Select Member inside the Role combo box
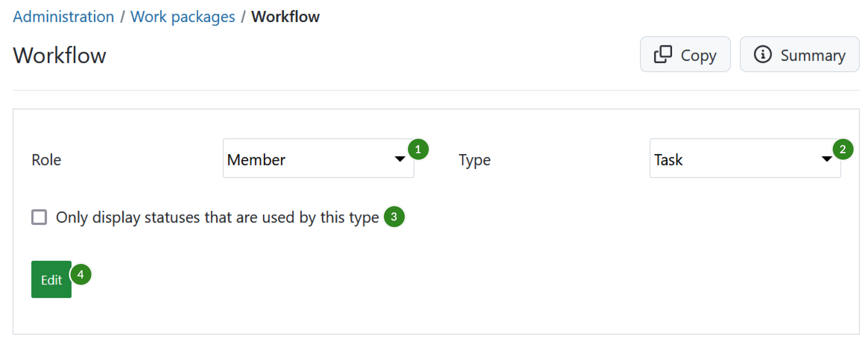This screenshot has width=868, height=341. (256, 159)
